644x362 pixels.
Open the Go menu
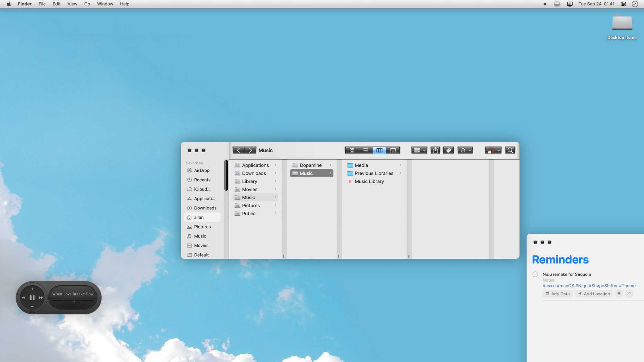[x=87, y=4]
